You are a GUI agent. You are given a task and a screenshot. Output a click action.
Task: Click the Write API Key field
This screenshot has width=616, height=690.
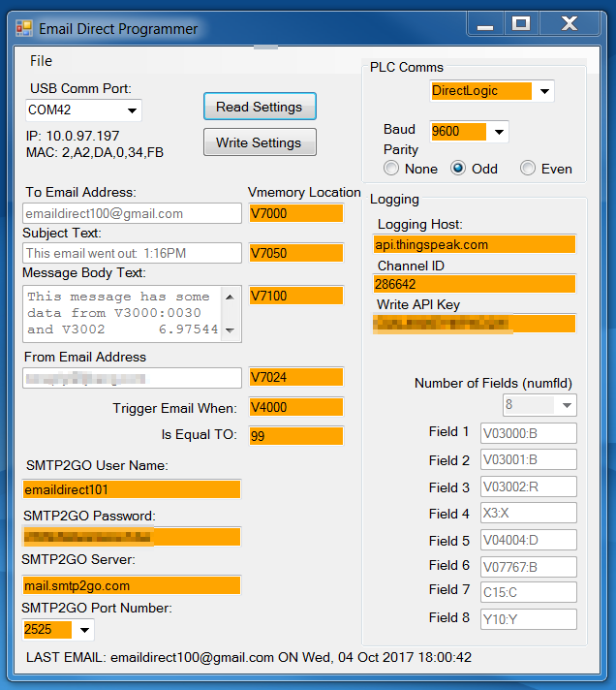475,324
